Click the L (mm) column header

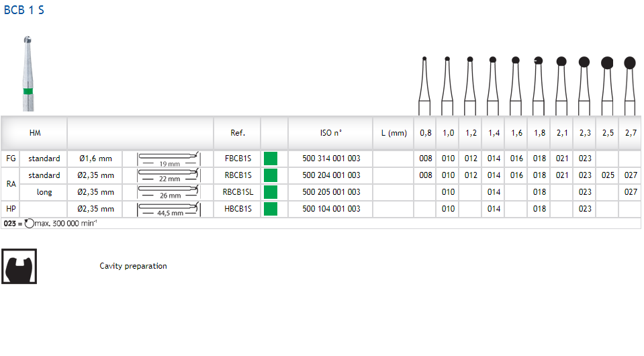[394, 133]
